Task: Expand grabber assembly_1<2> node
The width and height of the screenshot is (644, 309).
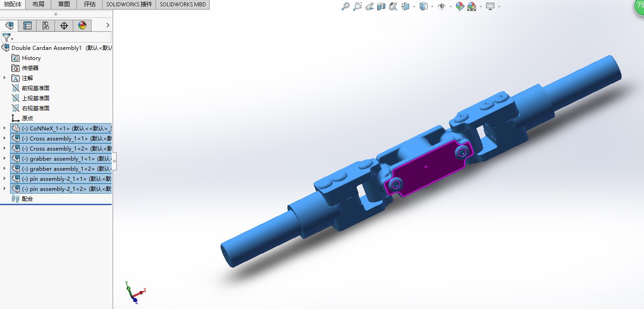Action: click(5, 168)
